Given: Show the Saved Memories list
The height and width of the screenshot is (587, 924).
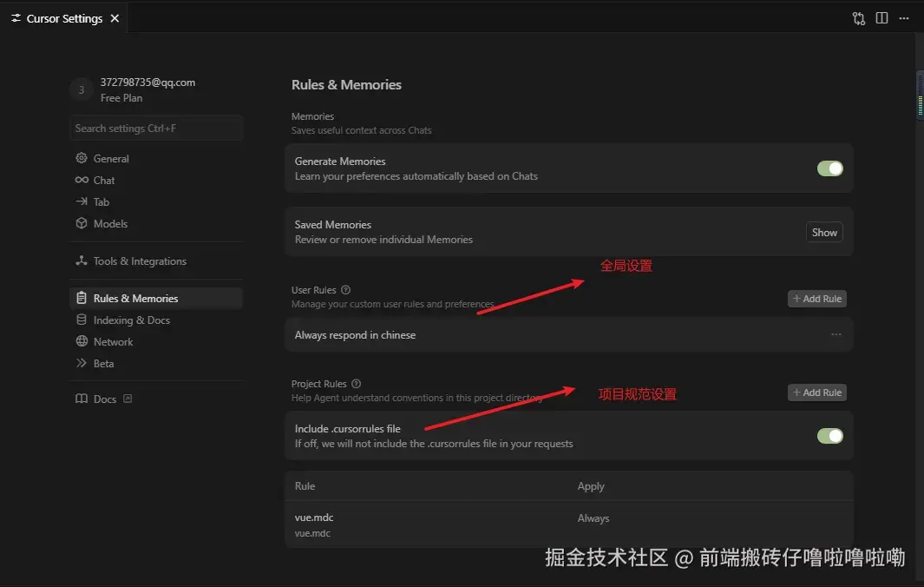Looking at the screenshot, I should 824,232.
